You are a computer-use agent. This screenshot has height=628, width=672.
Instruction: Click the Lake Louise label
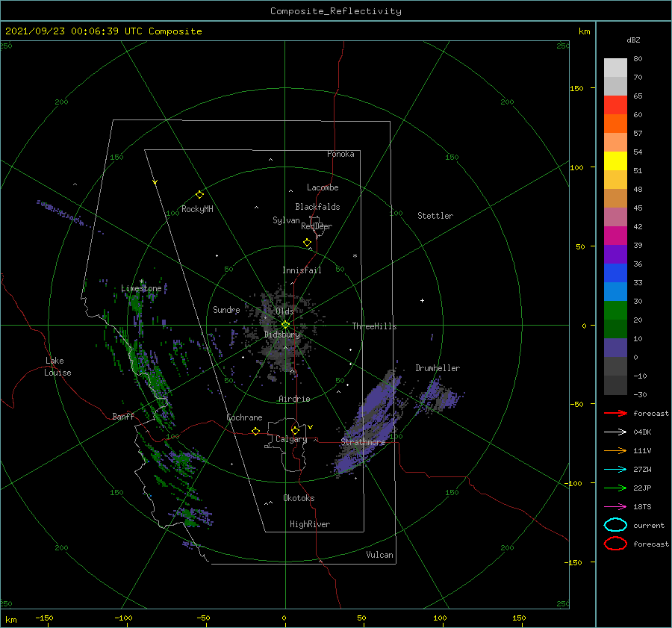point(57,367)
